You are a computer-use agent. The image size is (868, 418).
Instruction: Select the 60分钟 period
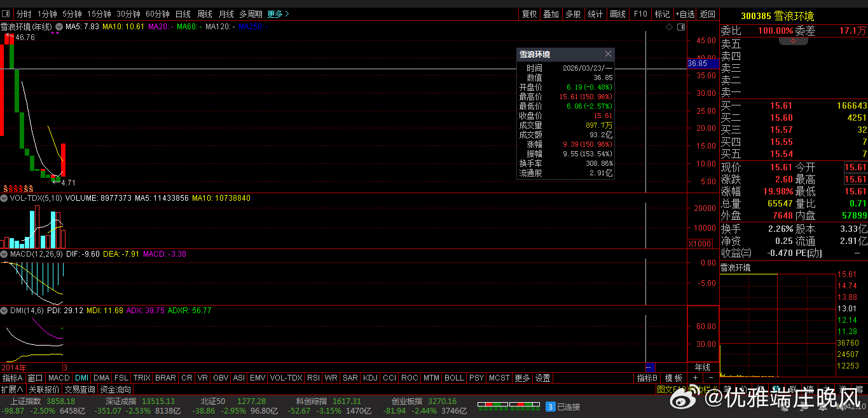(158, 13)
